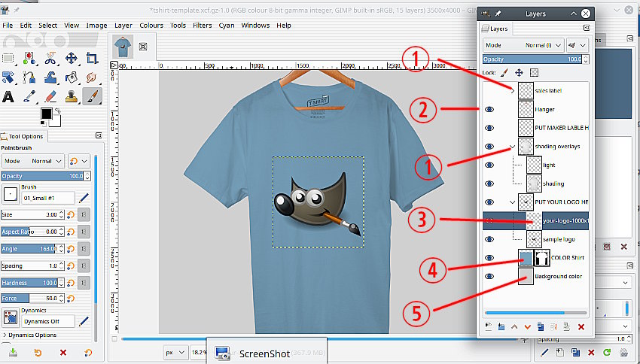Select the Paintbrush tool
Viewport: 640px width, 364px height.
[x=93, y=96]
